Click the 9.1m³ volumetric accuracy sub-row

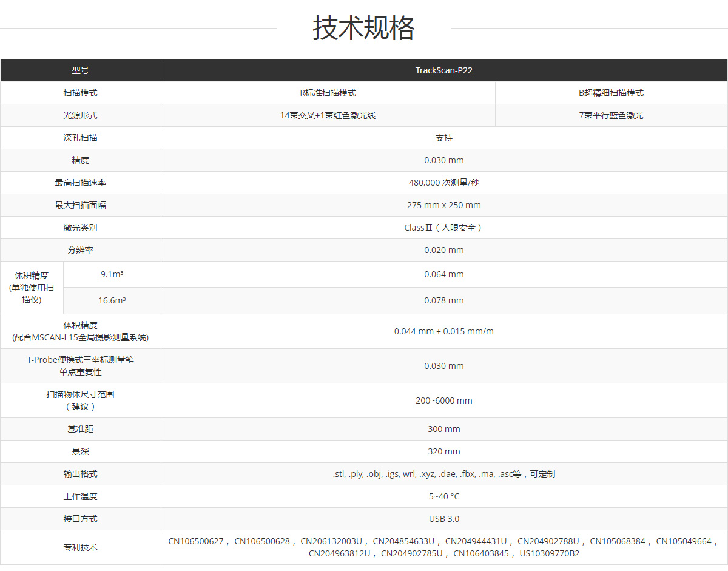click(112, 274)
